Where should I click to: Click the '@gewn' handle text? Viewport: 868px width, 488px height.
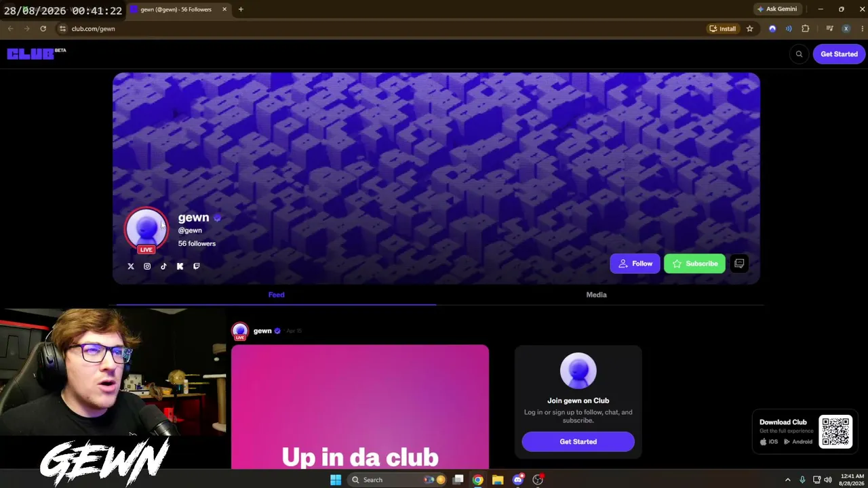tap(190, 230)
